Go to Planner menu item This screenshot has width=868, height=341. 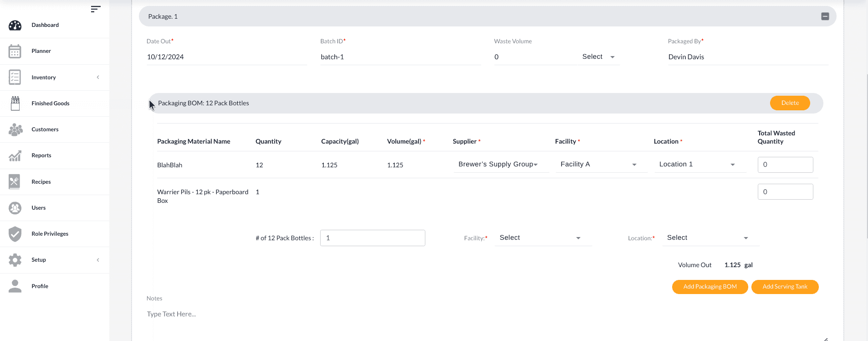41,51
